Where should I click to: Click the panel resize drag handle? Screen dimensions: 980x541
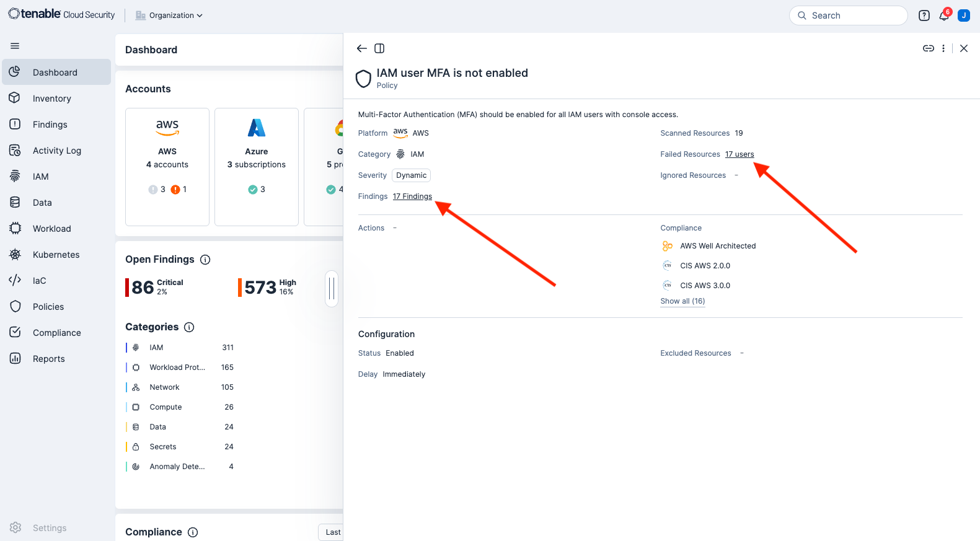332,289
